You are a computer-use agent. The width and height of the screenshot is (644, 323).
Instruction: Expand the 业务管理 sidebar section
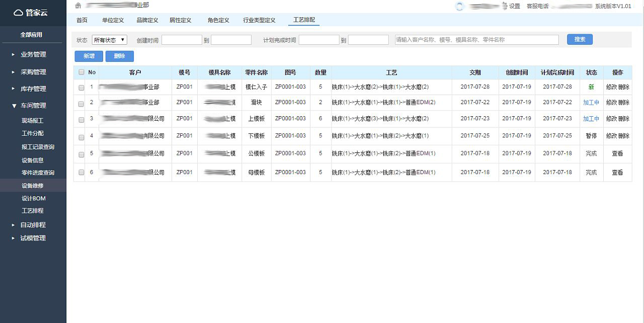(x=33, y=54)
